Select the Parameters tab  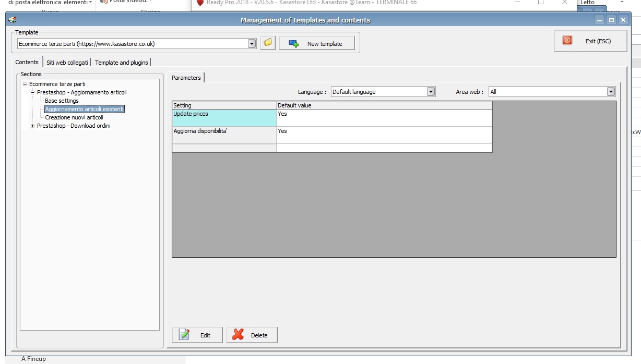click(x=186, y=78)
